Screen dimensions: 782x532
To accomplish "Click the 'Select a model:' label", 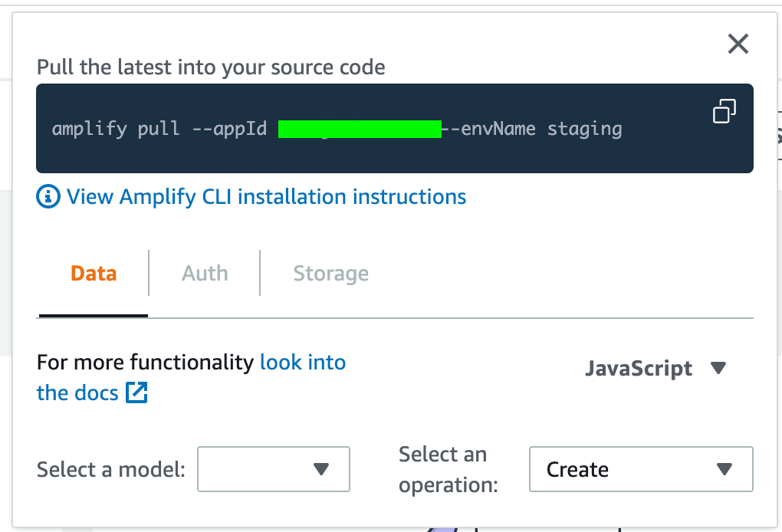I will click(111, 469).
